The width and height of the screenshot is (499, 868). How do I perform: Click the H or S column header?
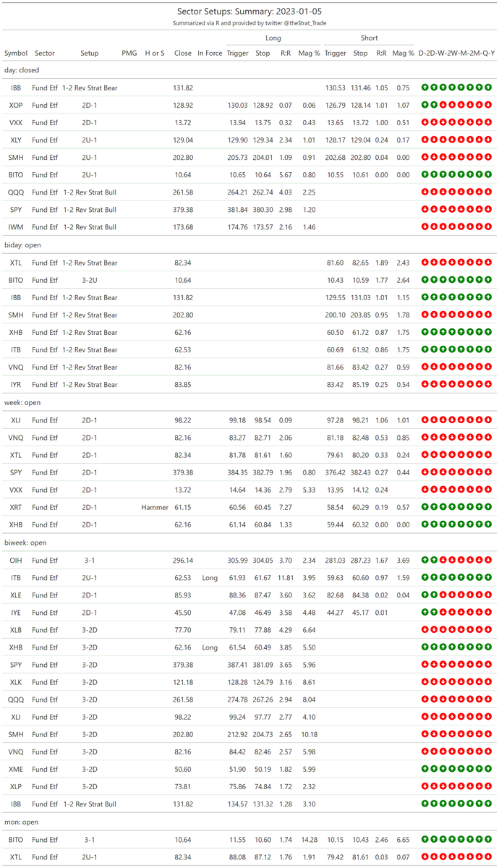[155, 53]
